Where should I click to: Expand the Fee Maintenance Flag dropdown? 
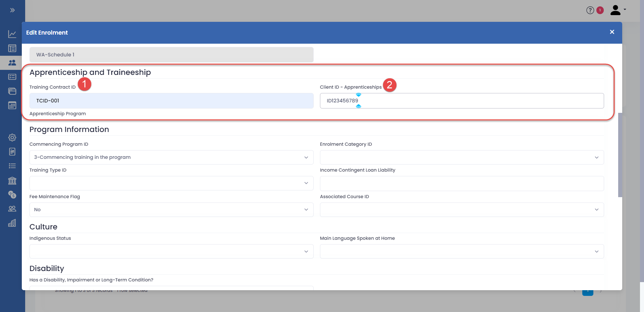coord(171,210)
